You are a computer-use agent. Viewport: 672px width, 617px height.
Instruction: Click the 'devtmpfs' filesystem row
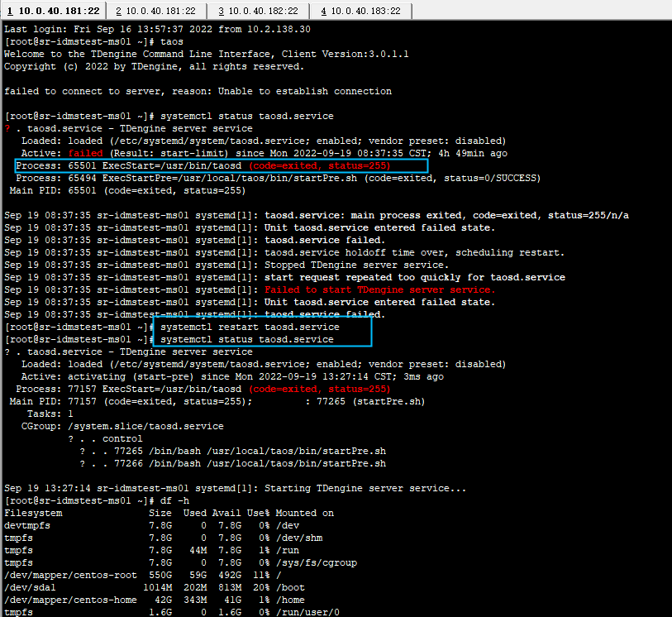152,526
